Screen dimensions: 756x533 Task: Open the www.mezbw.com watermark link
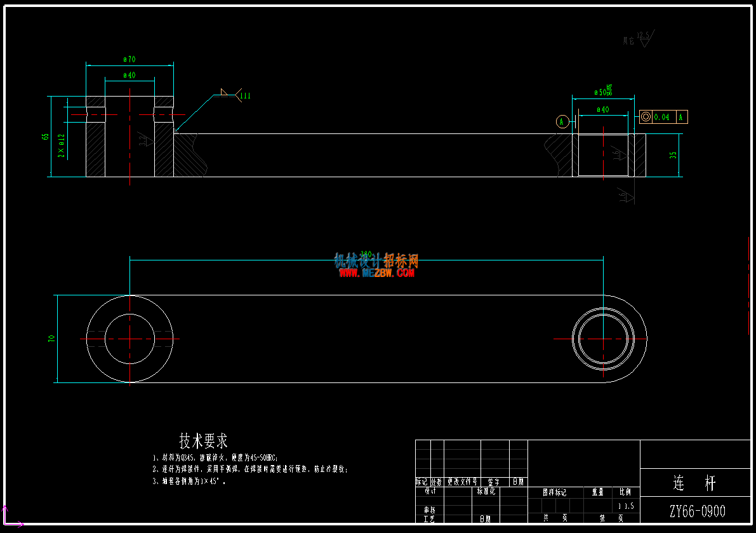(376, 273)
